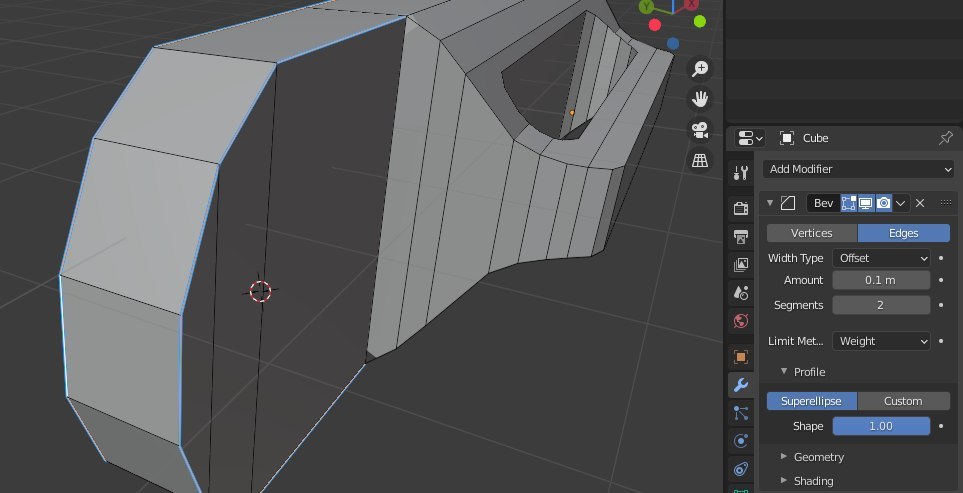Collapse the Profile subpanel
Image resolution: width=963 pixels, height=493 pixels.
click(x=784, y=371)
